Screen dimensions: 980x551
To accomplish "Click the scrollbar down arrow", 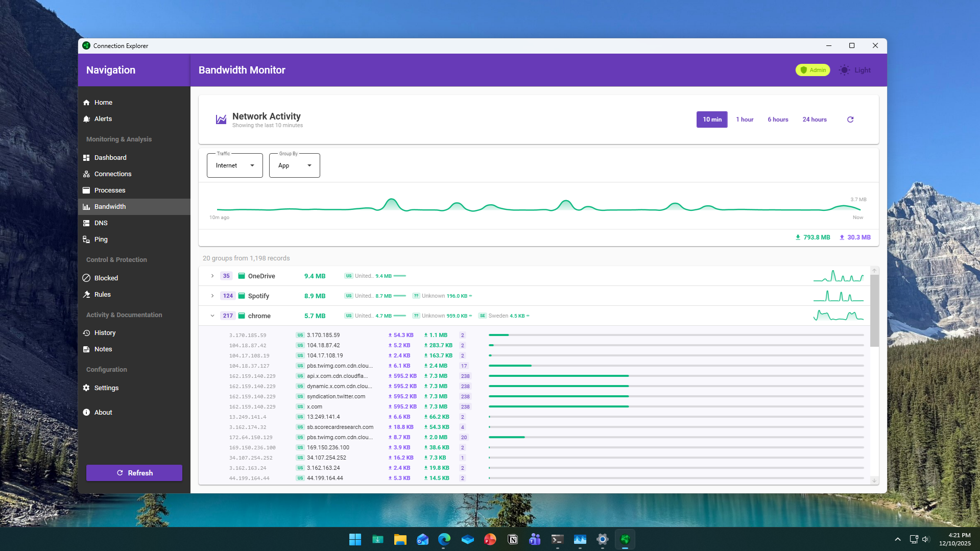I will [x=874, y=481].
